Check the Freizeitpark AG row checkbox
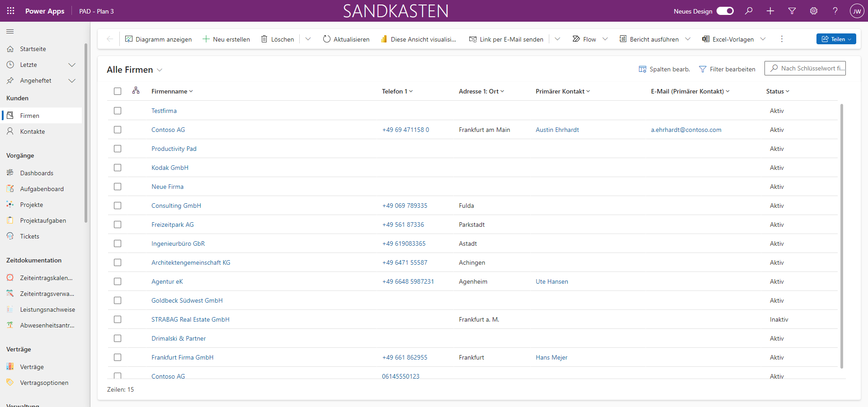The image size is (868, 407). [118, 225]
